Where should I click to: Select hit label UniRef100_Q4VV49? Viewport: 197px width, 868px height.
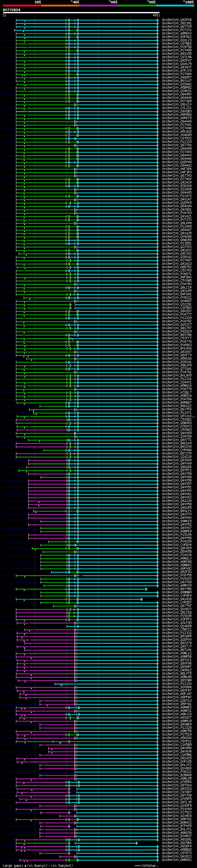177,464
